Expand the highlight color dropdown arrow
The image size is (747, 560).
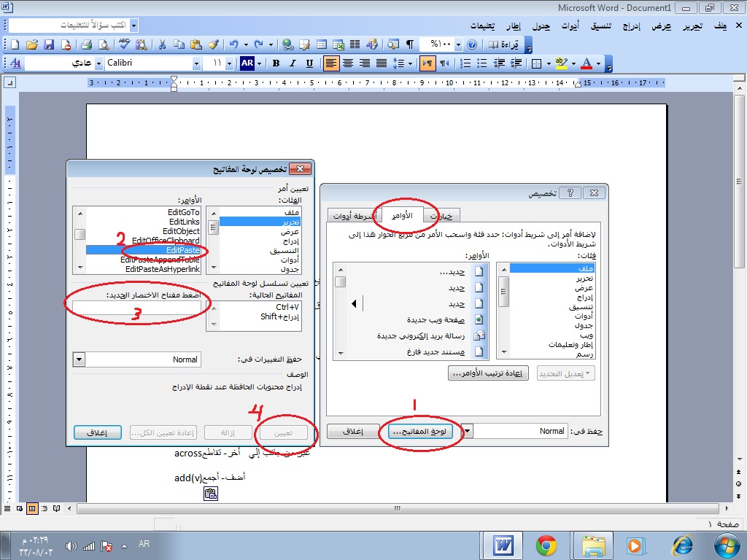(573, 63)
